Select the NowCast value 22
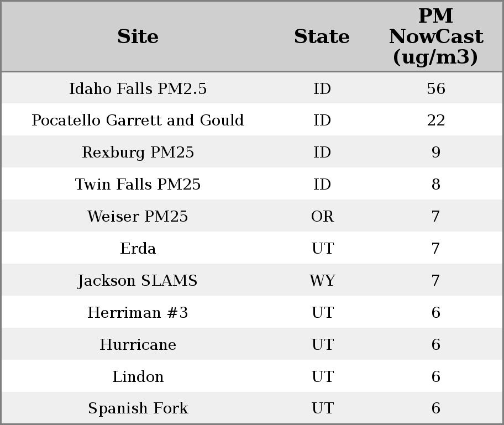This screenshot has width=504, height=425. [x=435, y=120]
